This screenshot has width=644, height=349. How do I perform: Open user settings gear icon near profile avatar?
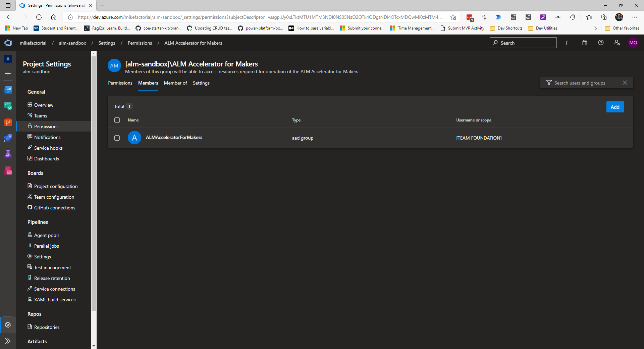click(x=617, y=43)
